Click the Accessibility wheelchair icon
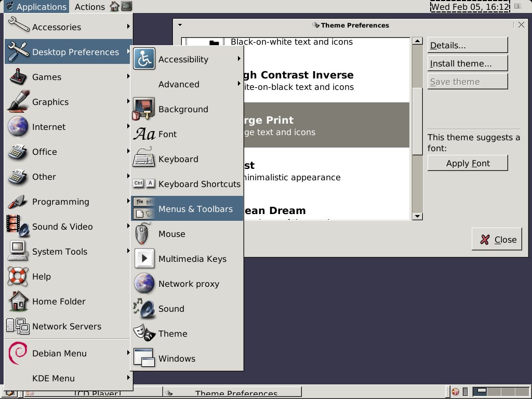532x399 pixels. point(144,59)
